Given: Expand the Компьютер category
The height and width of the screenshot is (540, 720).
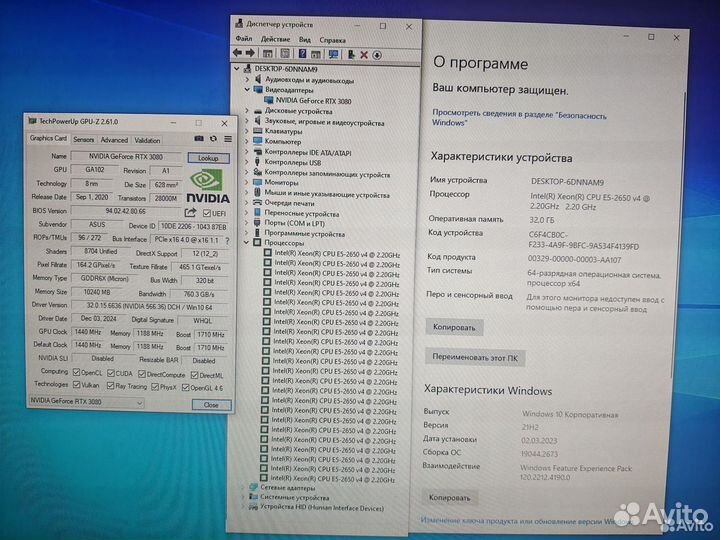Looking at the screenshot, I should click(x=247, y=141).
